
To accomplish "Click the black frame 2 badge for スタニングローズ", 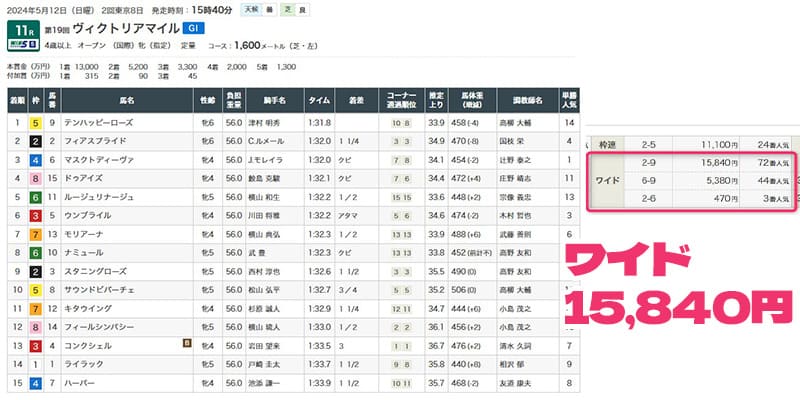I will pos(35,271).
